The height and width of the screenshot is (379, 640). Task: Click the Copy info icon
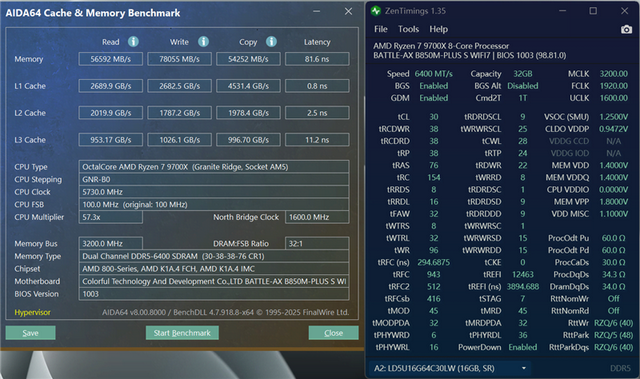[x=271, y=42]
